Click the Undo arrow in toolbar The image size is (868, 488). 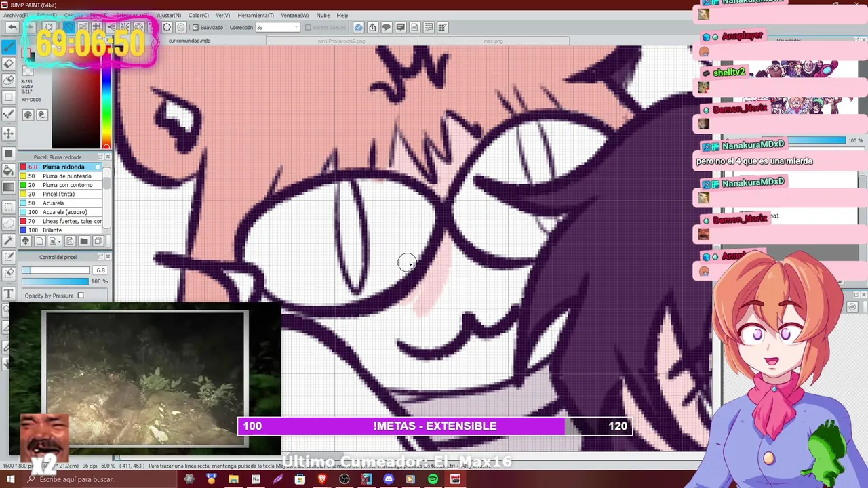pyautogui.click(x=12, y=27)
